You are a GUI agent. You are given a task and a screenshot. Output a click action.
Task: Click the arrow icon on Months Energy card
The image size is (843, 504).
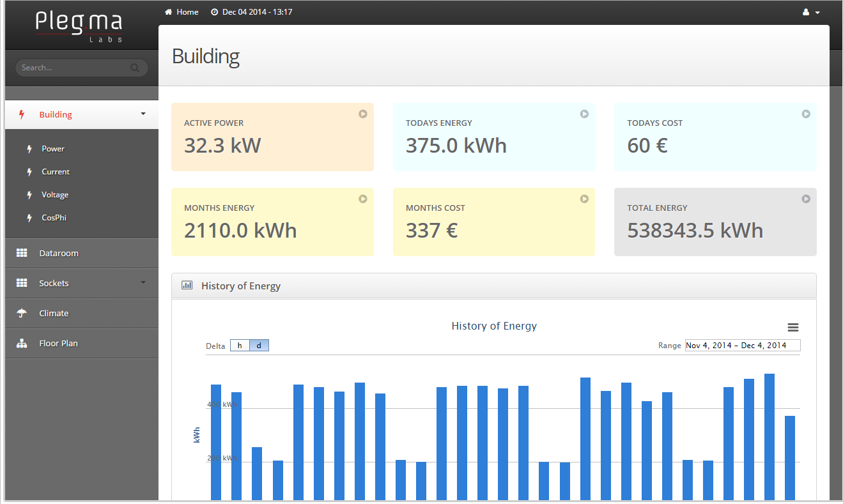click(x=362, y=199)
